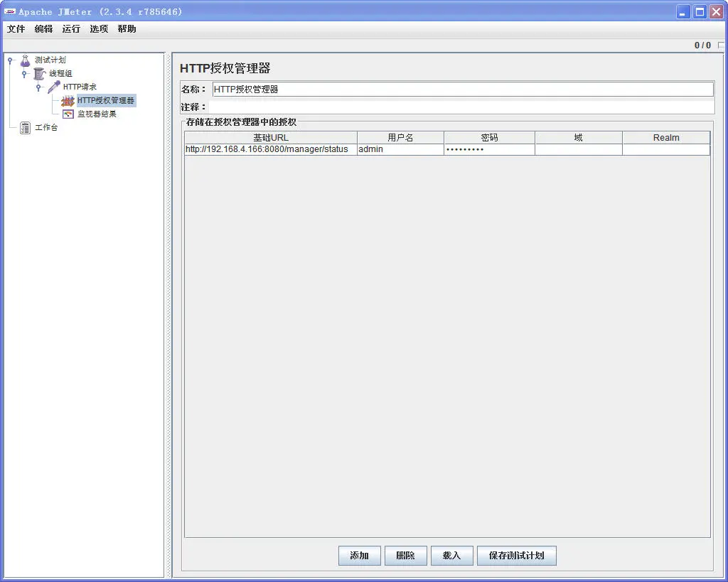Click the HTTP请求 sampler pipette icon
The height and width of the screenshot is (582, 728).
click(54, 87)
